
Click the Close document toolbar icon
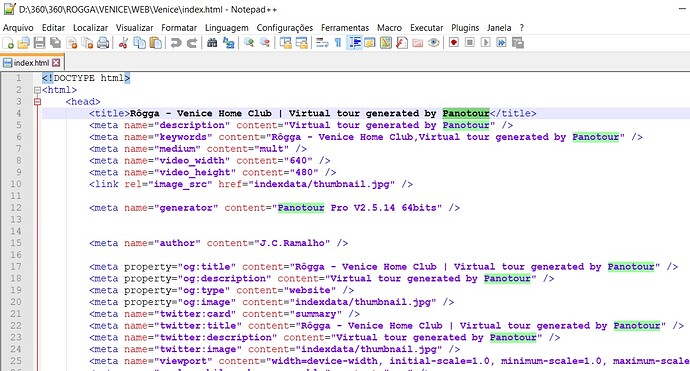pyautogui.click(x=72, y=43)
